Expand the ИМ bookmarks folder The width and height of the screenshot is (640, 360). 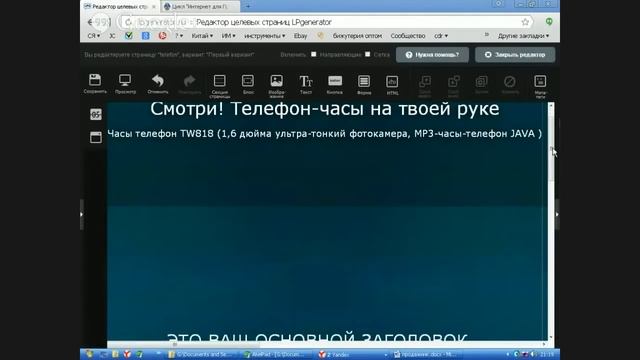click(x=228, y=36)
